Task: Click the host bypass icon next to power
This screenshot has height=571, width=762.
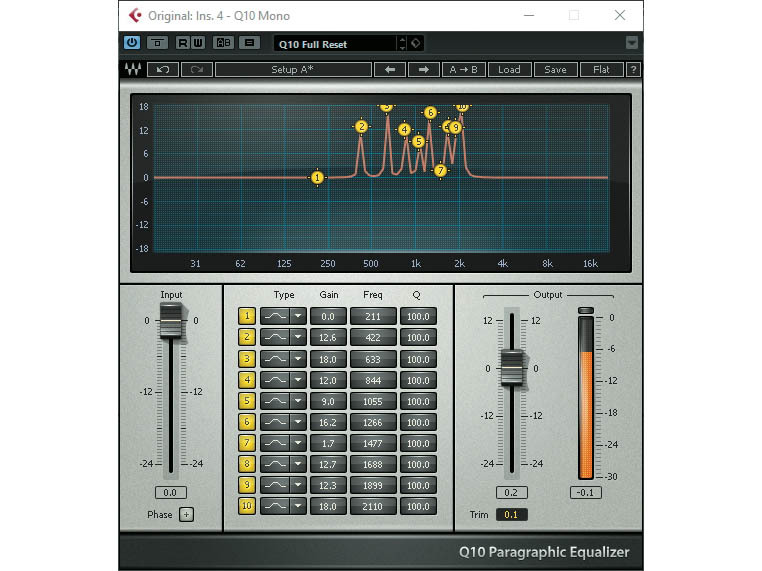Action: (x=157, y=43)
